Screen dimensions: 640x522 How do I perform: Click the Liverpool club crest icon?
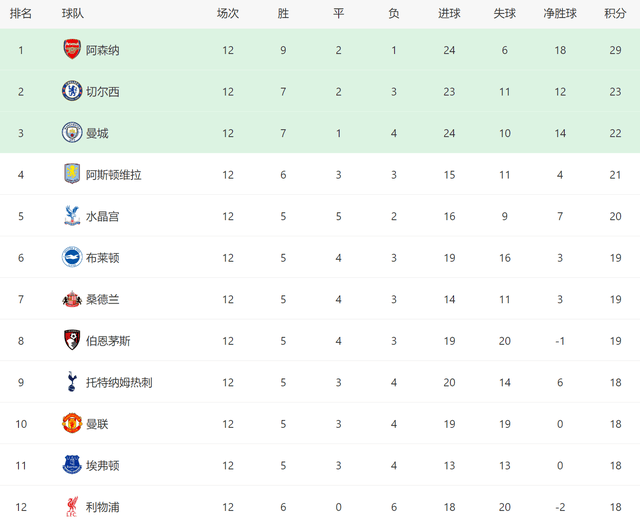tap(72, 506)
